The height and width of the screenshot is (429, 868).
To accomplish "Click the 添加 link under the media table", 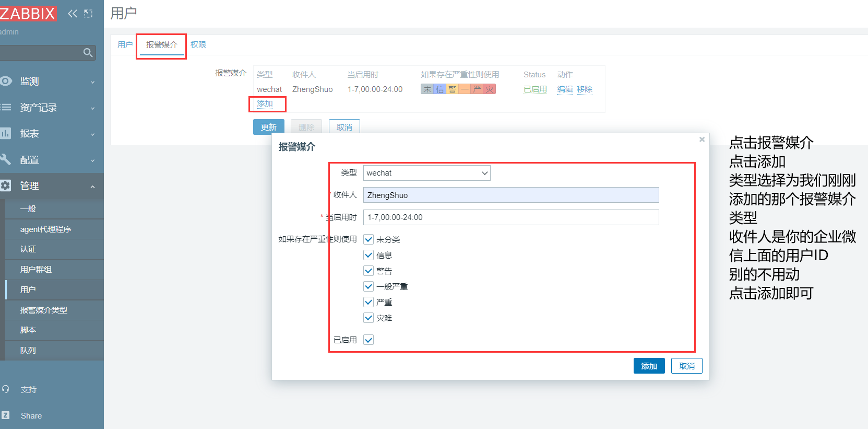I will (x=265, y=103).
